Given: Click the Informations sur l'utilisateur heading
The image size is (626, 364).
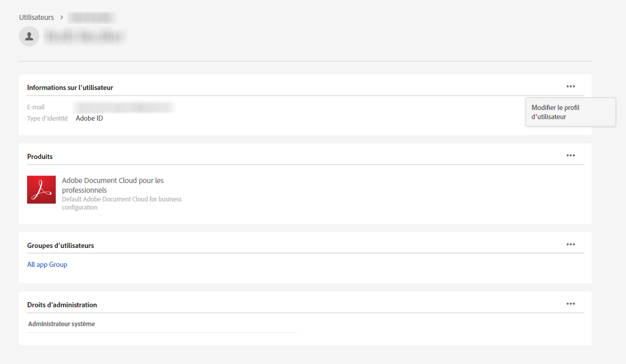Looking at the screenshot, I should click(70, 87).
